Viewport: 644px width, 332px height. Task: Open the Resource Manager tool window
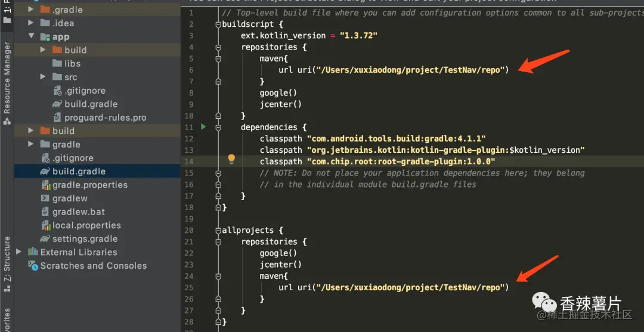[x=7, y=82]
